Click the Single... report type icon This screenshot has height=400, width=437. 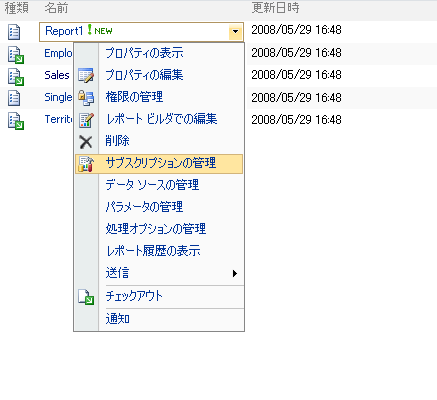click(14, 98)
